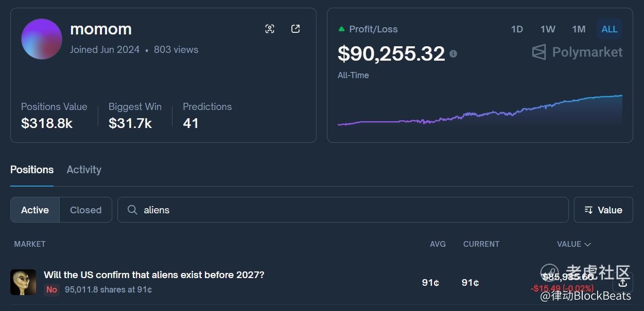Viewport: 644px width, 311px height.
Task: Open the Value sort dropdown
Action: coord(603,210)
